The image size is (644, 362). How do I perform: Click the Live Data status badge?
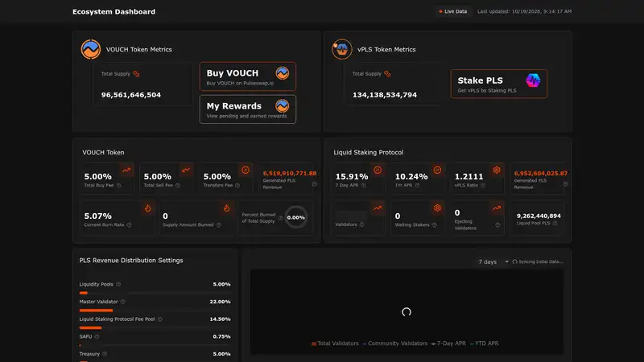point(453,11)
